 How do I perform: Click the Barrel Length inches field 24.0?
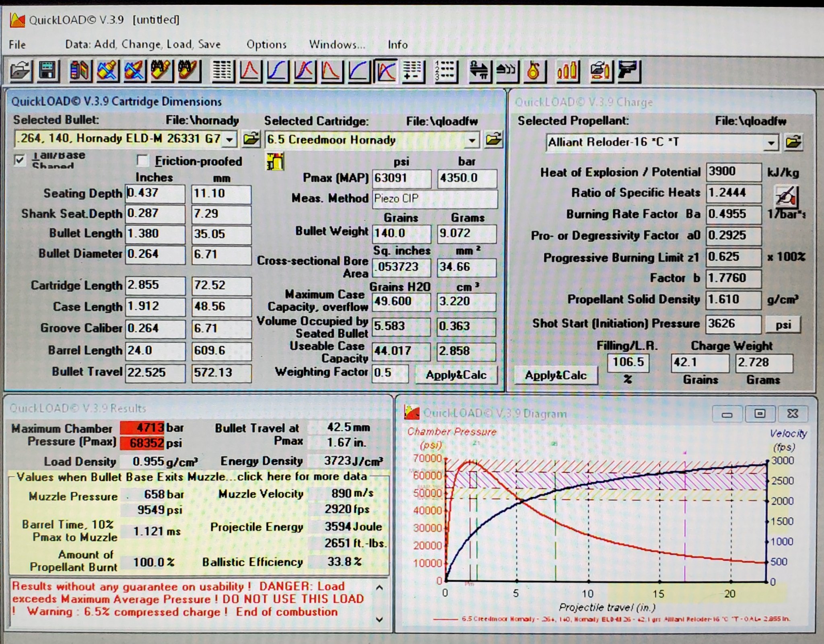click(155, 351)
